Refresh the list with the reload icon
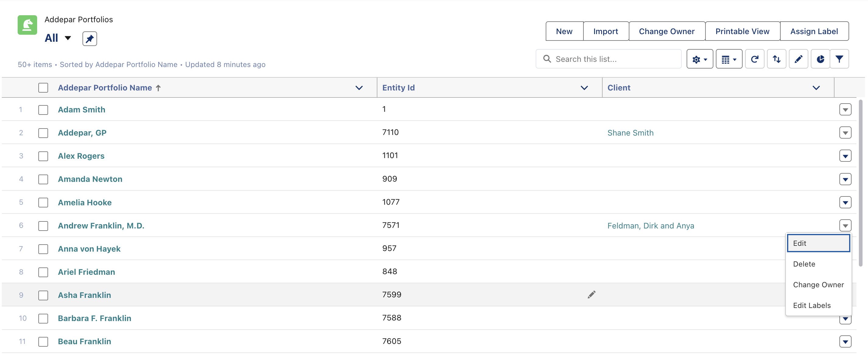Viewport: 868px width, 357px height. [755, 59]
